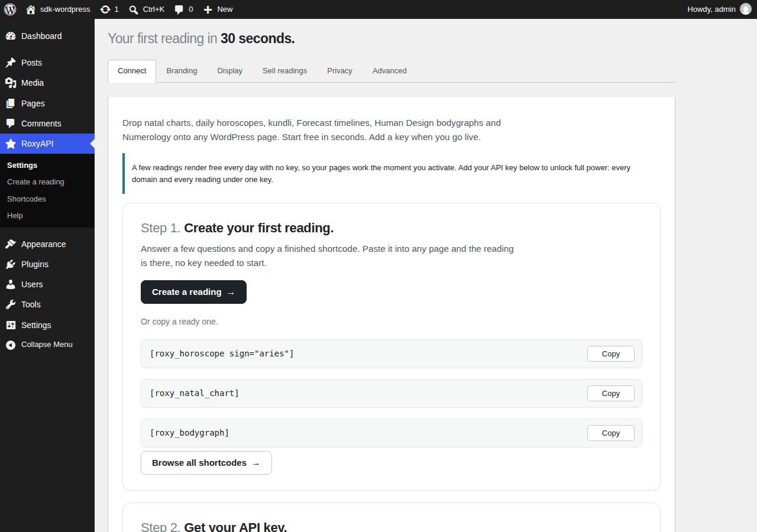
Task: Click the Comments sidebar icon
Action: tap(11, 124)
